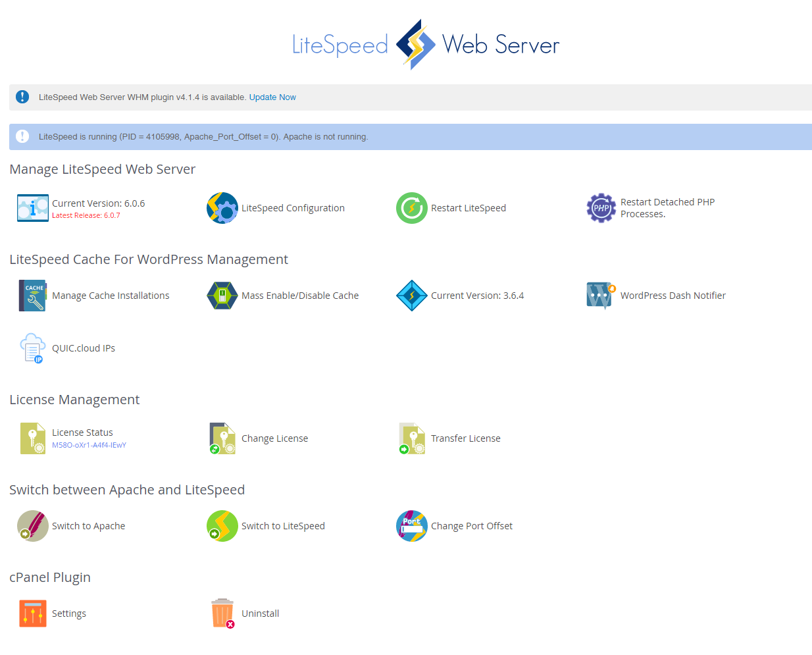Open the Manage Cache Installations icon

click(x=33, y=296)
